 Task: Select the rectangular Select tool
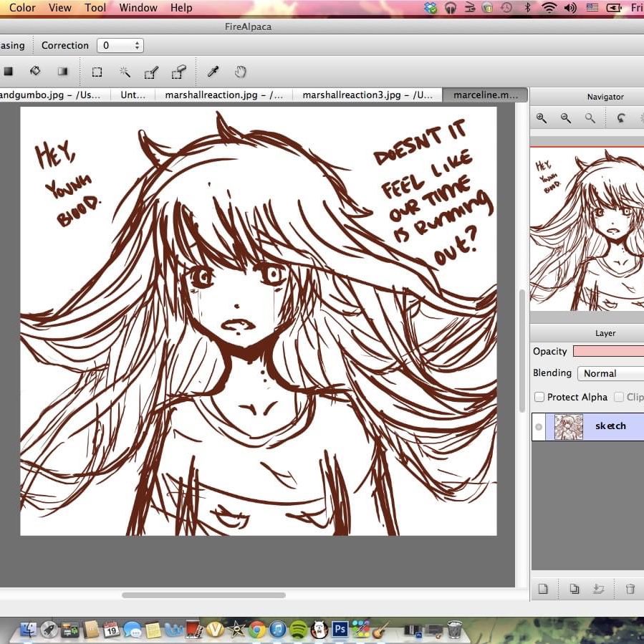tap(97, 72)
